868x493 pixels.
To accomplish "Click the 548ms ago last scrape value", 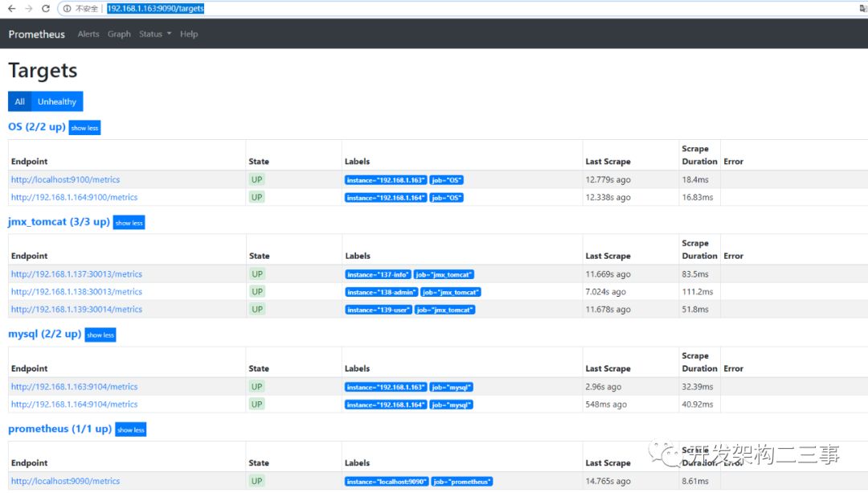I will click(x=606, y=405).
